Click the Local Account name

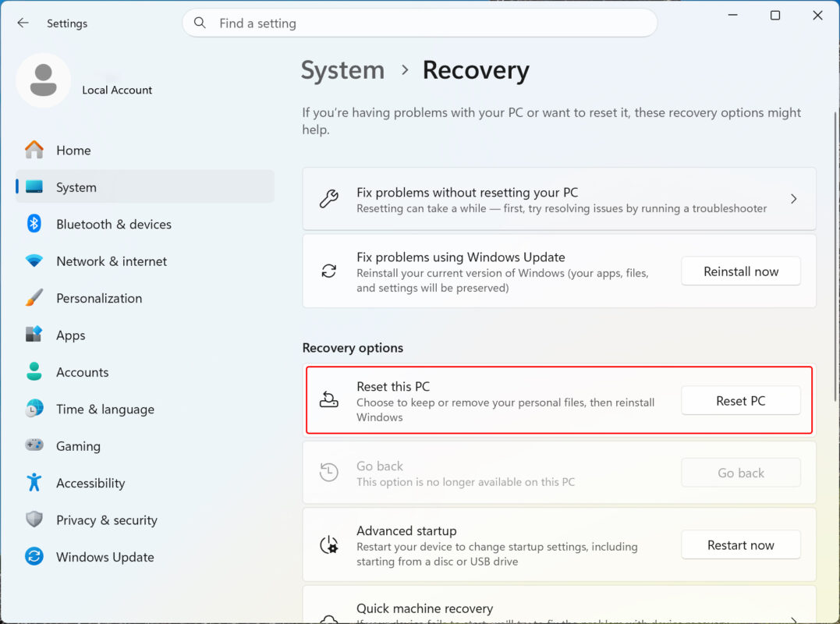pos(117,90)
